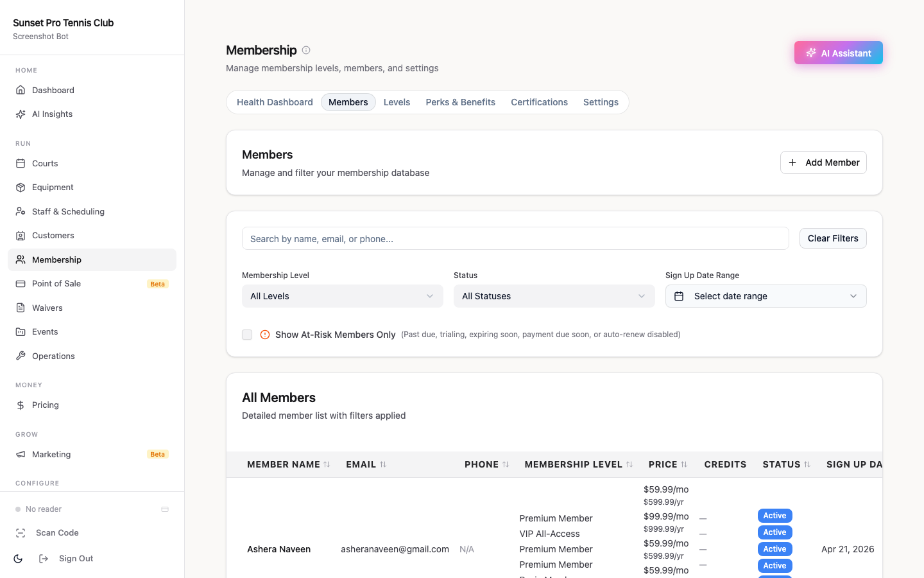The width and height of the screenshot is (924, 578).
Task: Open the All Levels dropdown
Action: pyautogui.click(x=343, y=296)
